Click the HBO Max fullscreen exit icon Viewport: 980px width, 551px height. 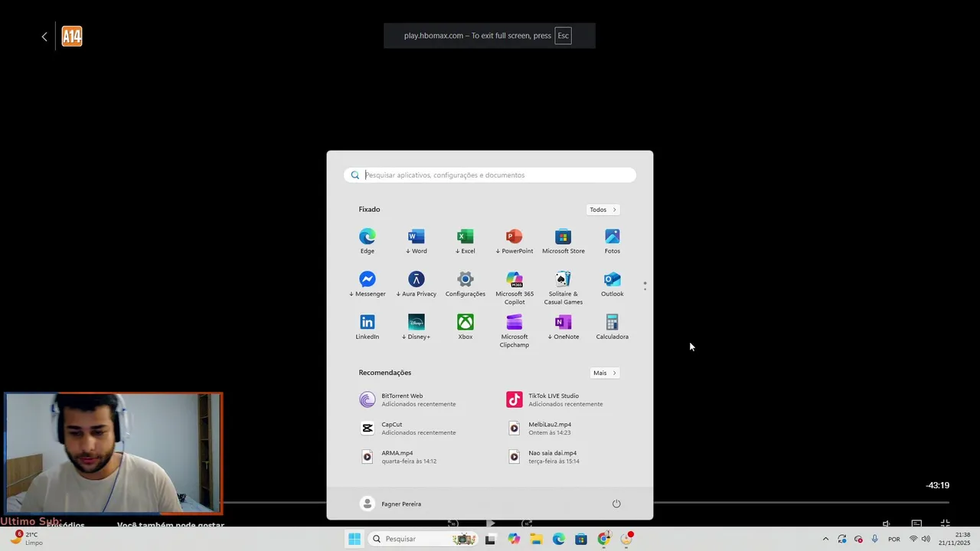click(x=946, y=523)
